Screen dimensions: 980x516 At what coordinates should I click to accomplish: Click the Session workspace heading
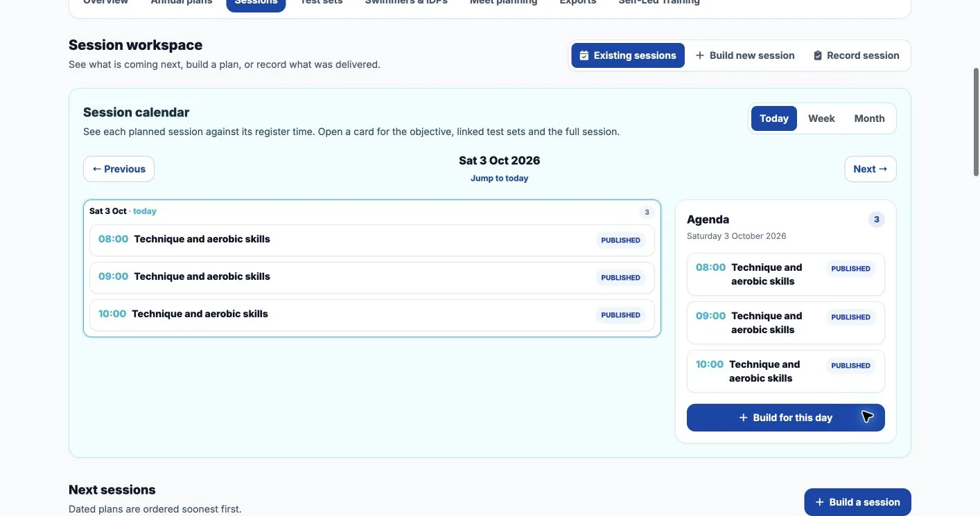pyautogui.click(x=136, y=45)
